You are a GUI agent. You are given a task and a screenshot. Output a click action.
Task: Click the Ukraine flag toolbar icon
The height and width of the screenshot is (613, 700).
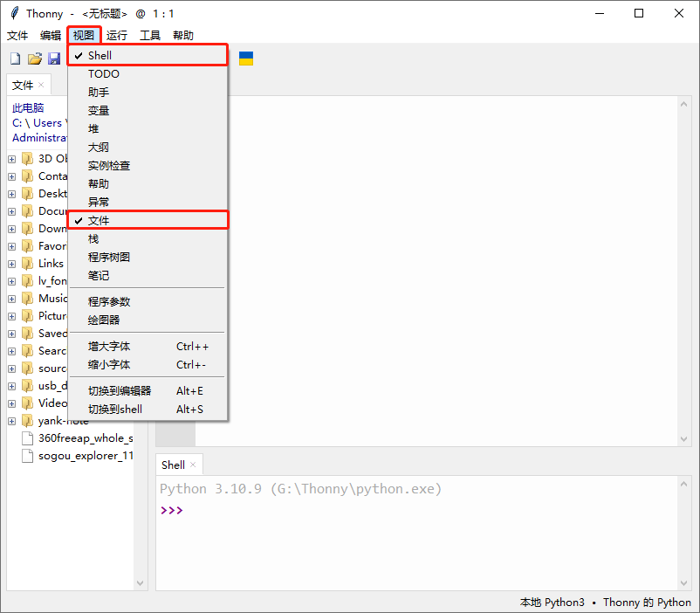pyautogui.click(x=246, y=59)
